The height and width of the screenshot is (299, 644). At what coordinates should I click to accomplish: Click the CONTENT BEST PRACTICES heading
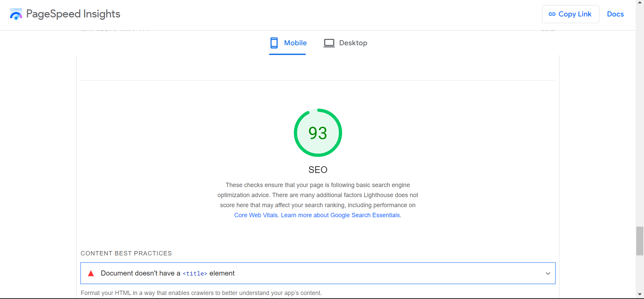[x=126, y=253]
